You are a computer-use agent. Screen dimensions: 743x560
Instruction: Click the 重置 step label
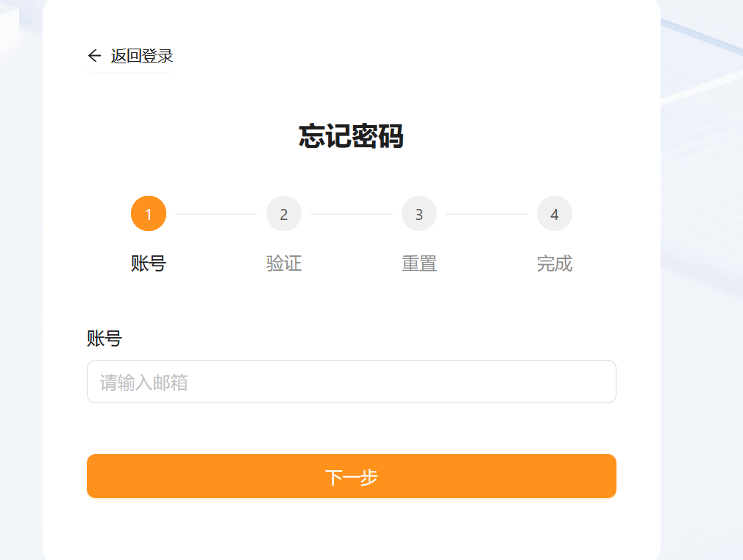point(419,263)
